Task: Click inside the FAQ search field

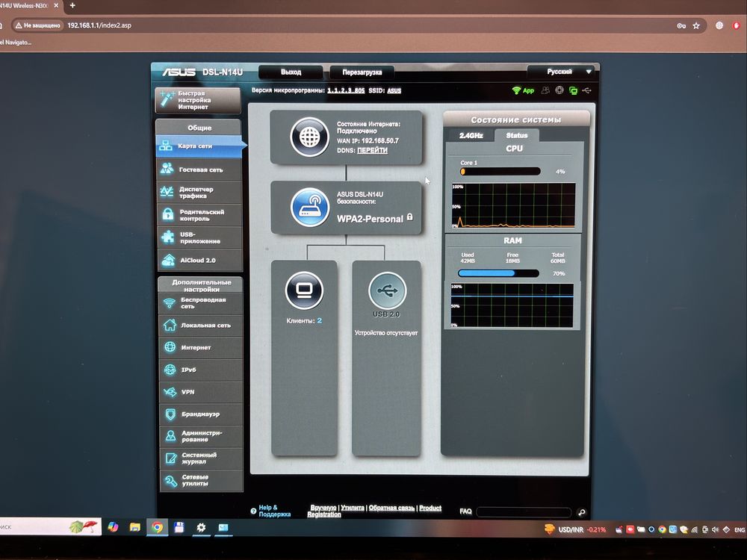Action: click(x=524, y=512)
